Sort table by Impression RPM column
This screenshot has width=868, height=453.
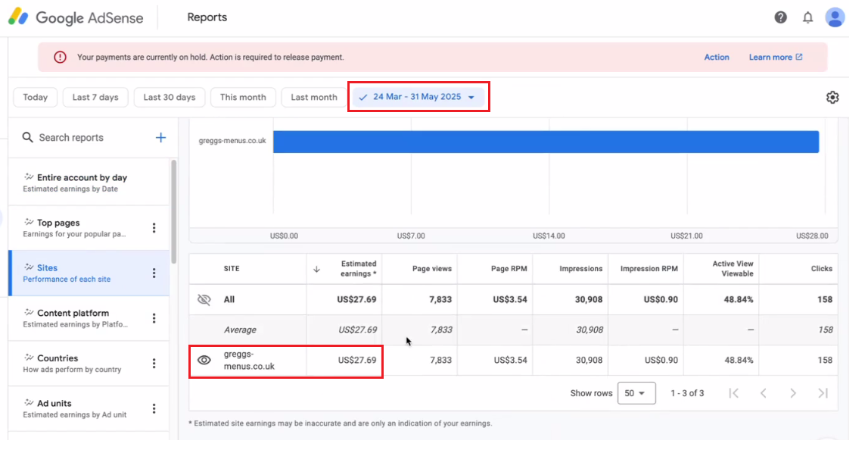tap(649, 269)
